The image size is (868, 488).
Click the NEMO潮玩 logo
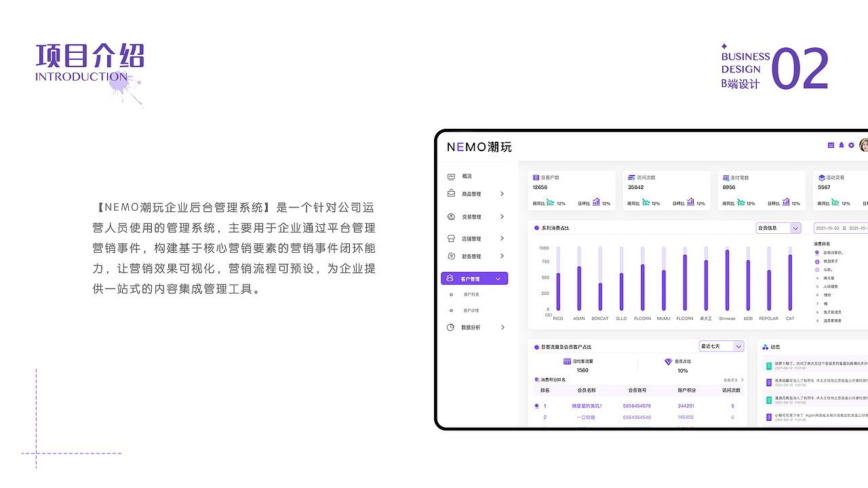pyautogui.click(x=479, y=147)
